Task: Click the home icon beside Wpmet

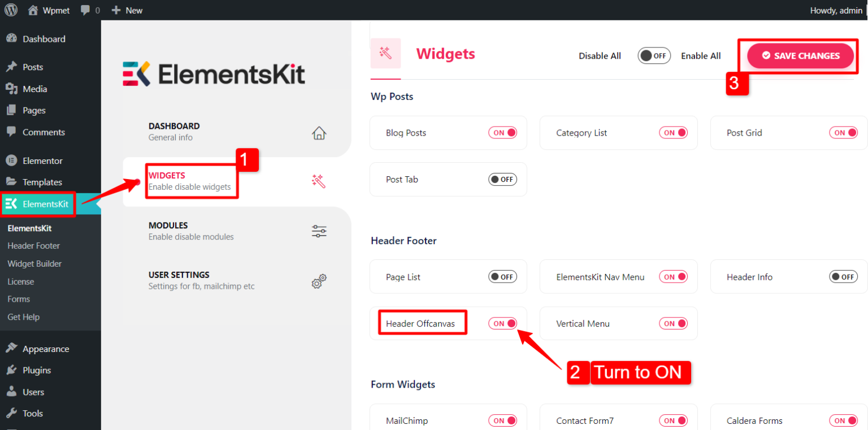Action: [x=33, y=10]
